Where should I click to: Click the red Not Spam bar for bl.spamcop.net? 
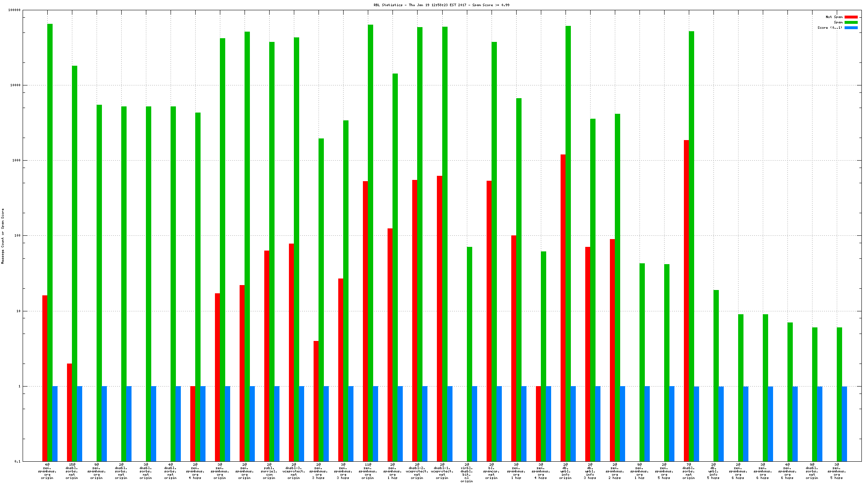[x=489, y=320]
